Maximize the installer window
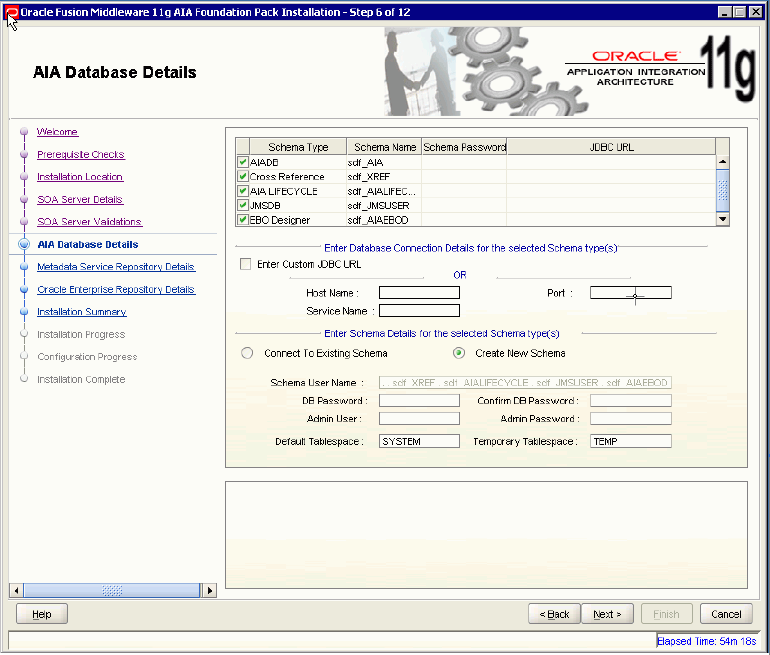Image resolution: width=770 pixels, height=655 pixels. [x=740, y=12]
